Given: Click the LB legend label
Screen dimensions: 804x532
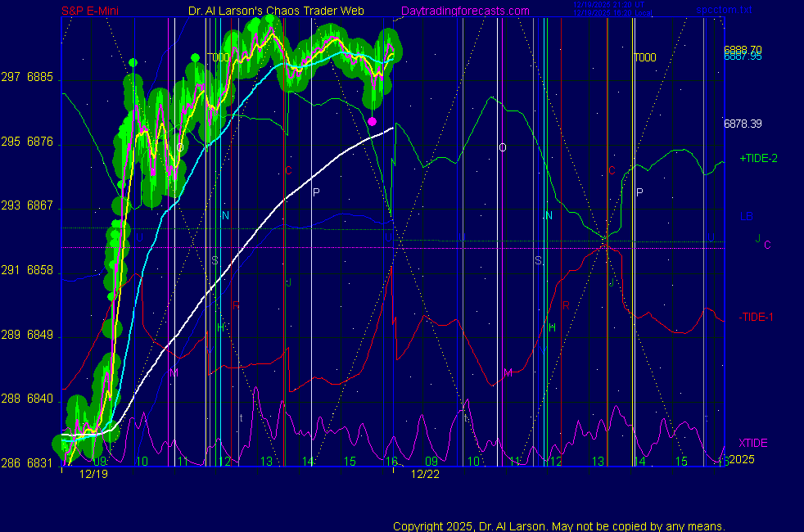Looking at the screenshot, I should (x=746, y=217).
